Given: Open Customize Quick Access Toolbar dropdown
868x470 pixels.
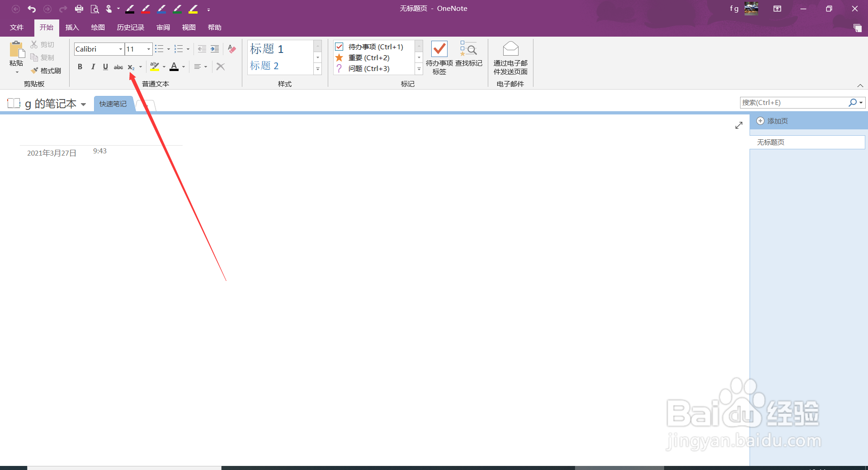Looking at the screenshot, I should [x=208, y=9].
